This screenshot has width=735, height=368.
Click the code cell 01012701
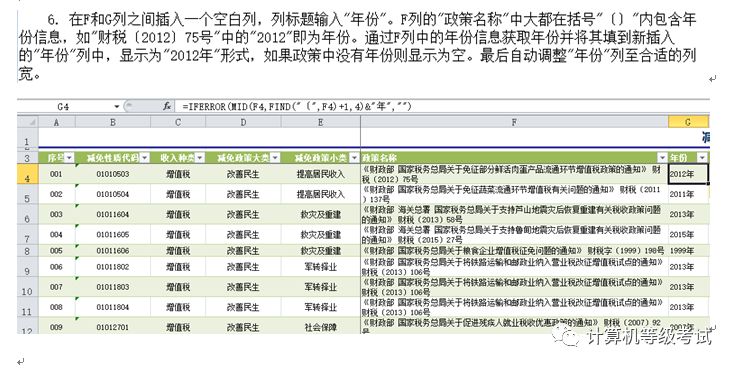(x=112, y=326)
